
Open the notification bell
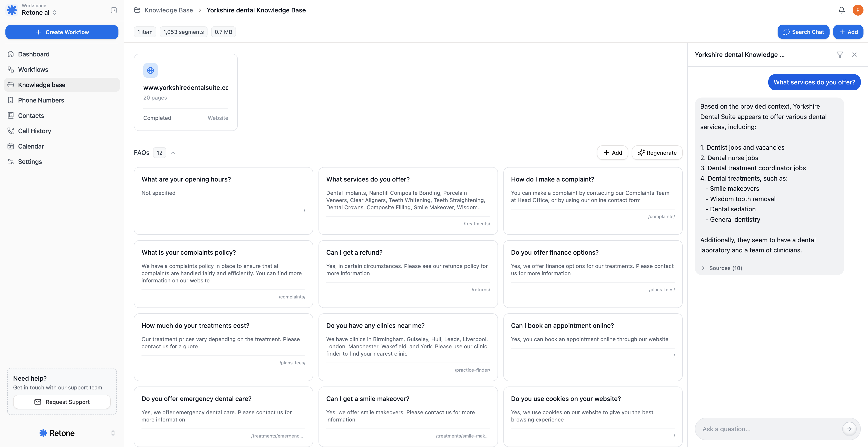pos(841,10)
